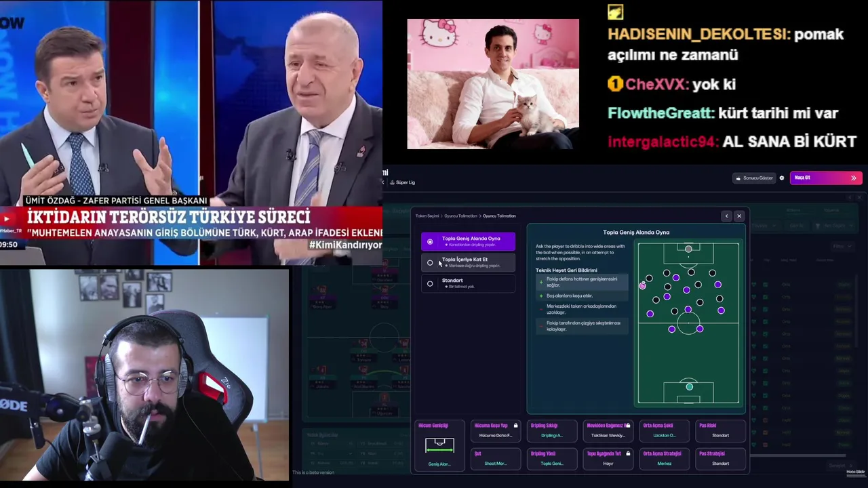Click the 'Rakip tarafından çizgiye sıkıştırılması kolaylaşır' feedback
This screenshot has width=868, height=488.
tap(583, 326)
